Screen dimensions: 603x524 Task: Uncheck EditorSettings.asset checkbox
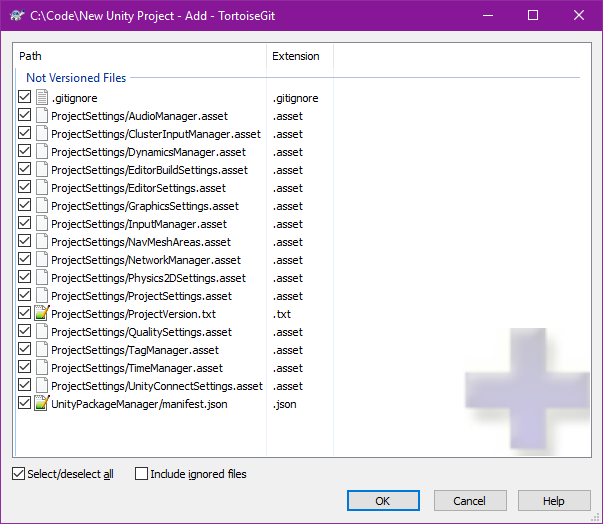[24, 186]
